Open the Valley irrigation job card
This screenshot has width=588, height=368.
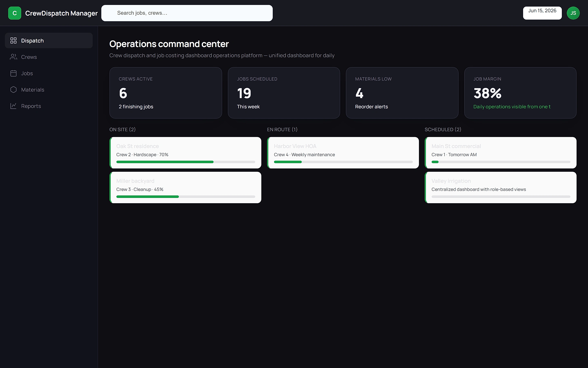[x=501, y=187]
